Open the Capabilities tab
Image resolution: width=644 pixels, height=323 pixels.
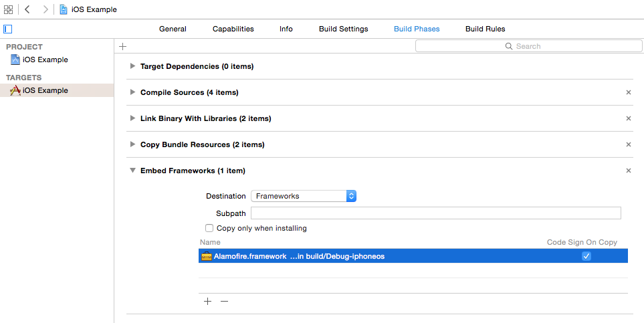[233, 29]
